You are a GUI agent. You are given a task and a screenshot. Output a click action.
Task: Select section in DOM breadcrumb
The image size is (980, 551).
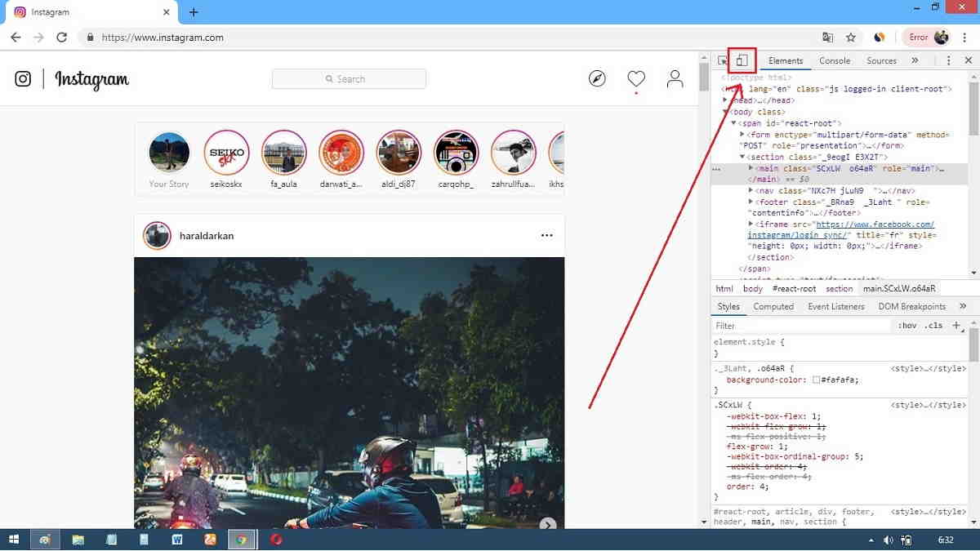tap(839, 288)
